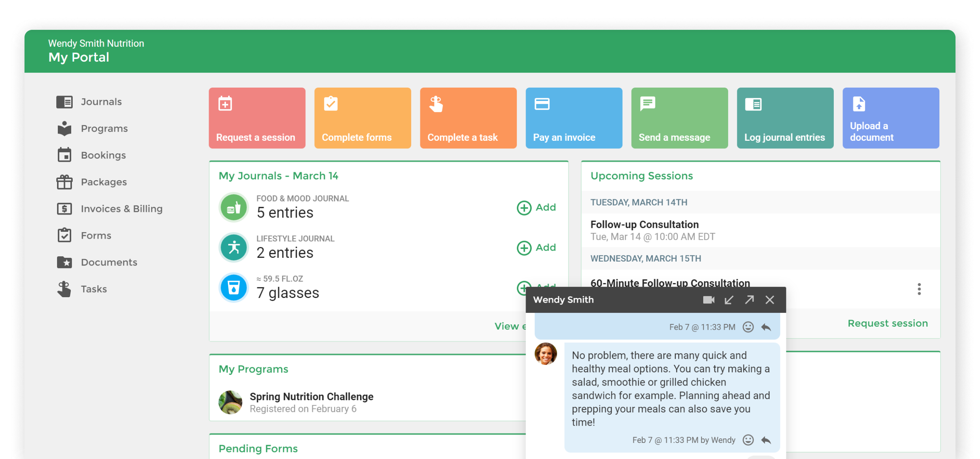Click the Lifestyle Journal icon
Screen dimensions: 980x459
pos(234,247)
